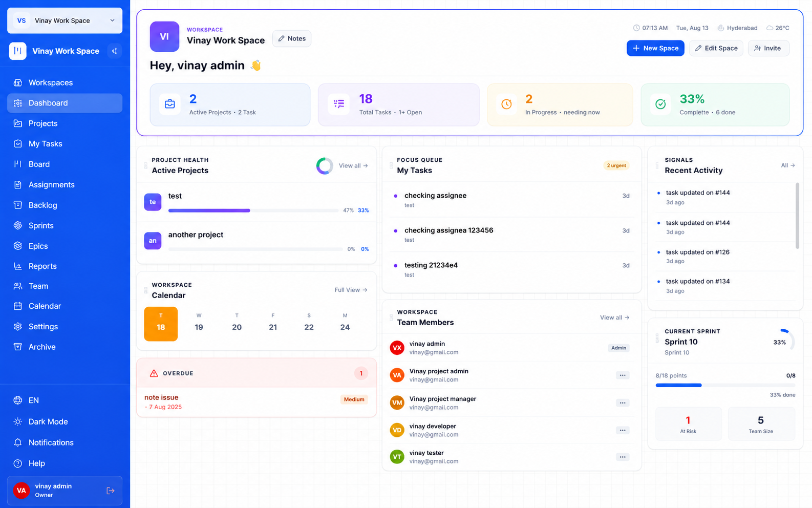This screenshot has width=812, height=508.
Task: Click the Active Projects briefcase icon
Action: click(x=170, y=104)
